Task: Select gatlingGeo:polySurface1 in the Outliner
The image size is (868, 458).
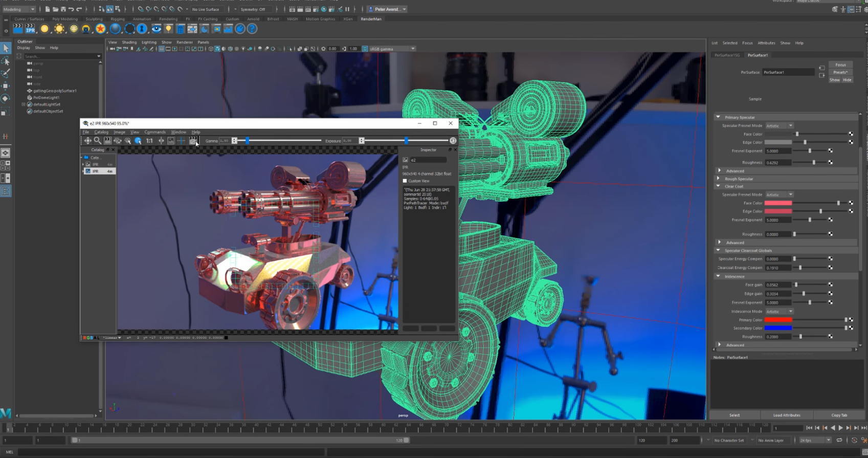Action: [55, 91]
